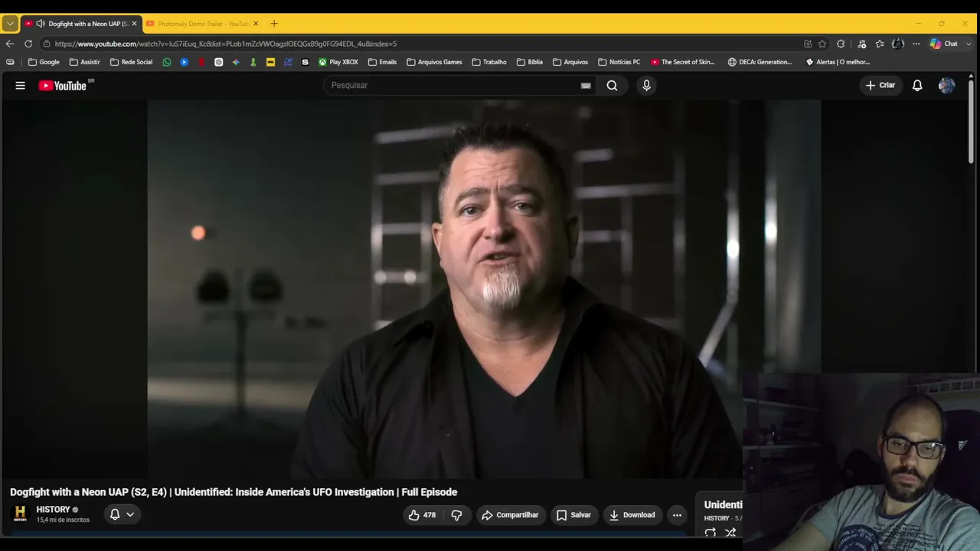This screenshot has height=551, width=980.
Task: Open the tab actions dropdown
Action: coord(10,24)
